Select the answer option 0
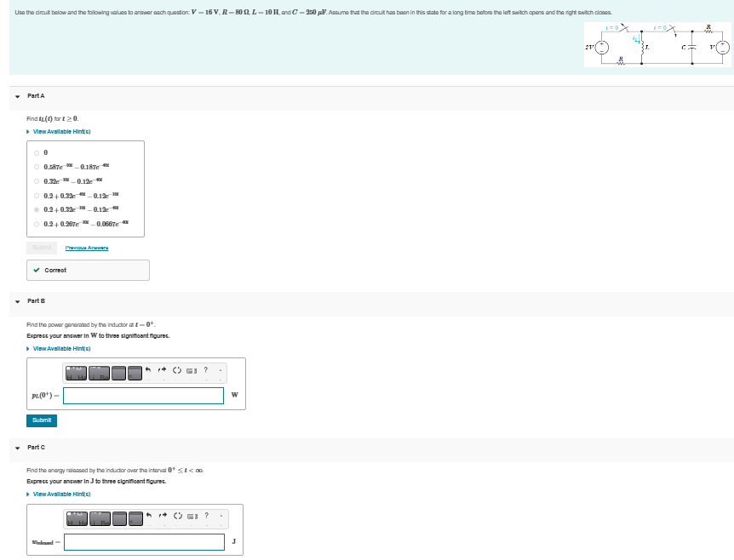The image size is (734, 560). point(35,153)
